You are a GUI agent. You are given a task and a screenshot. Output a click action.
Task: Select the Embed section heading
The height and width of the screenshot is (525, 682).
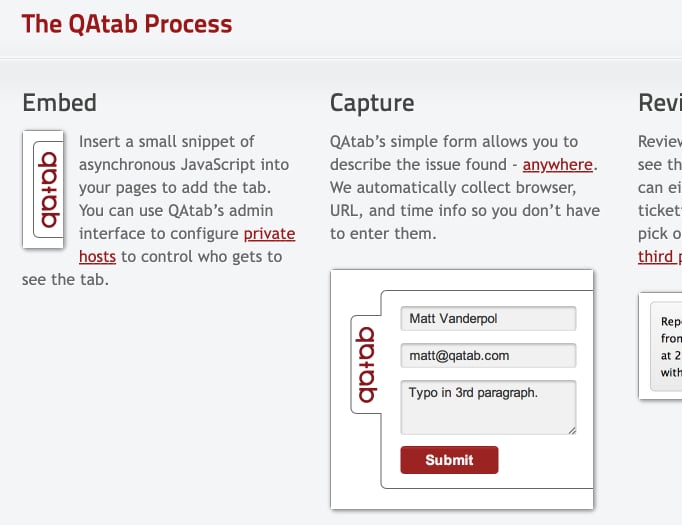pyautogui.click(x=60, y=102)
